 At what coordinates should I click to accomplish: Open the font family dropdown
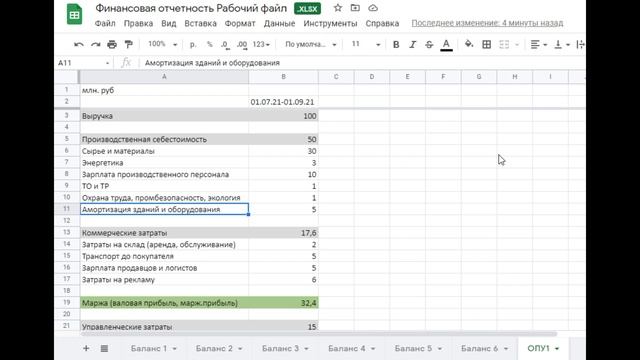311,44
